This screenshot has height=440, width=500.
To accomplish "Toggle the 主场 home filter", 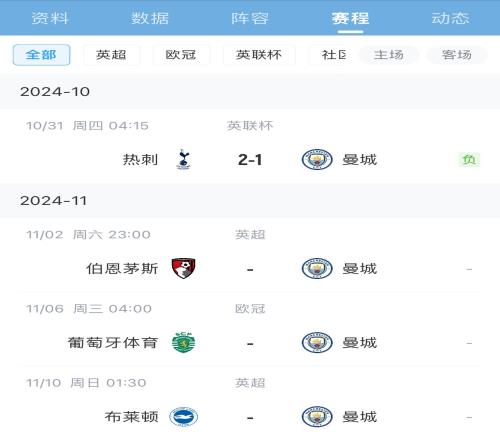I will 389,55.
